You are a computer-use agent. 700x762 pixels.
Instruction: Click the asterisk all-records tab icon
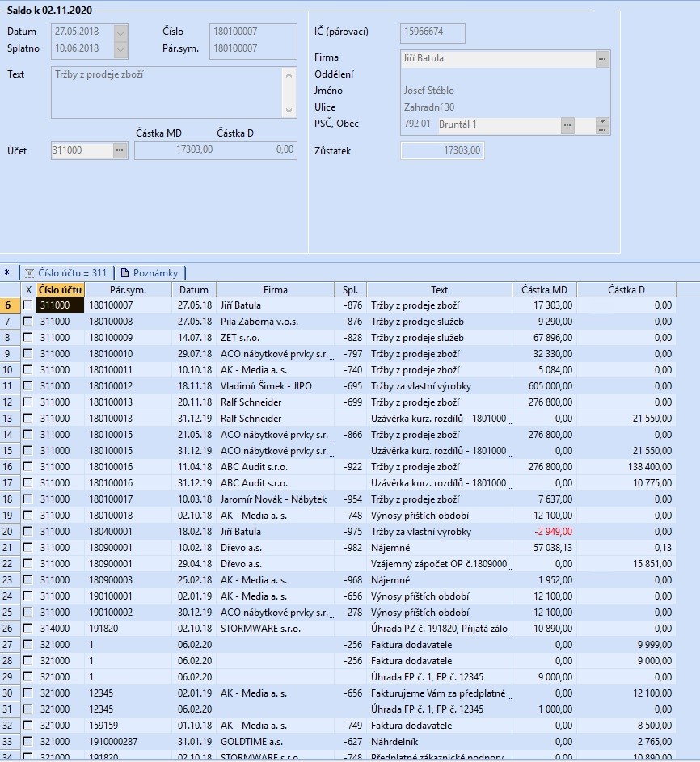click(x=7, y=273)
